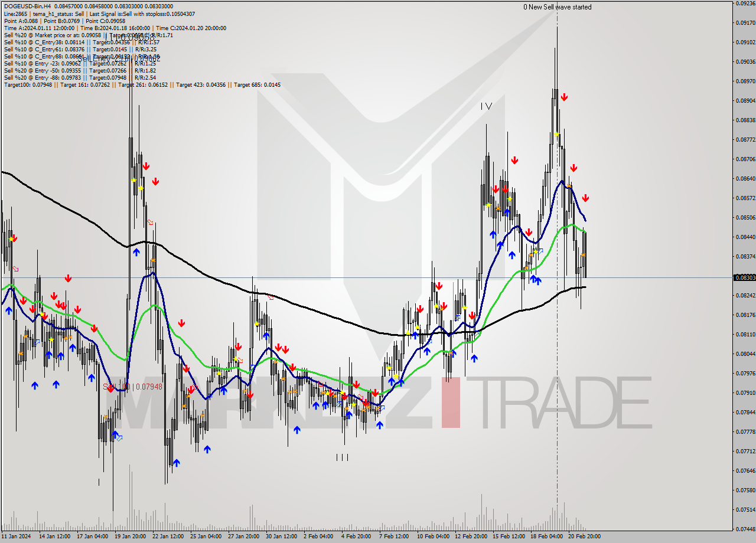Image resolution: width=756 pixels, height=543 pixels.
Task: Click the 0.07844 price axis label
Action: pyautogui.click(x=746, y=412)
